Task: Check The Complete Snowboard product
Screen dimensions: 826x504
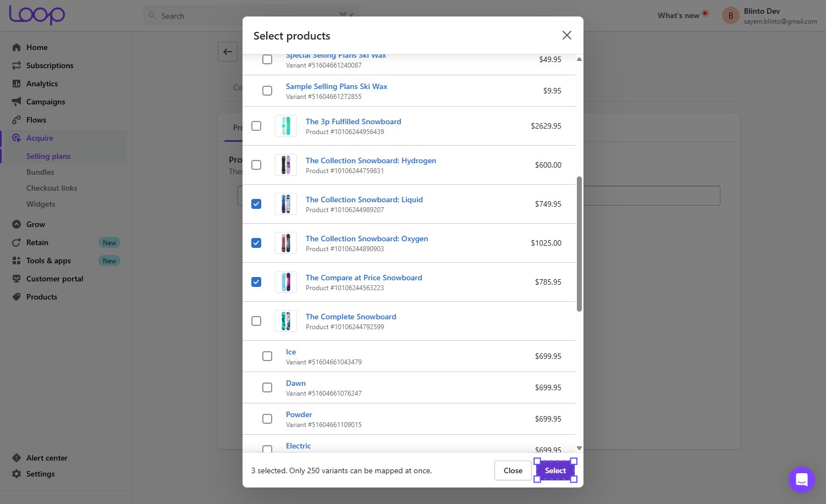Action: coord(256,321)
